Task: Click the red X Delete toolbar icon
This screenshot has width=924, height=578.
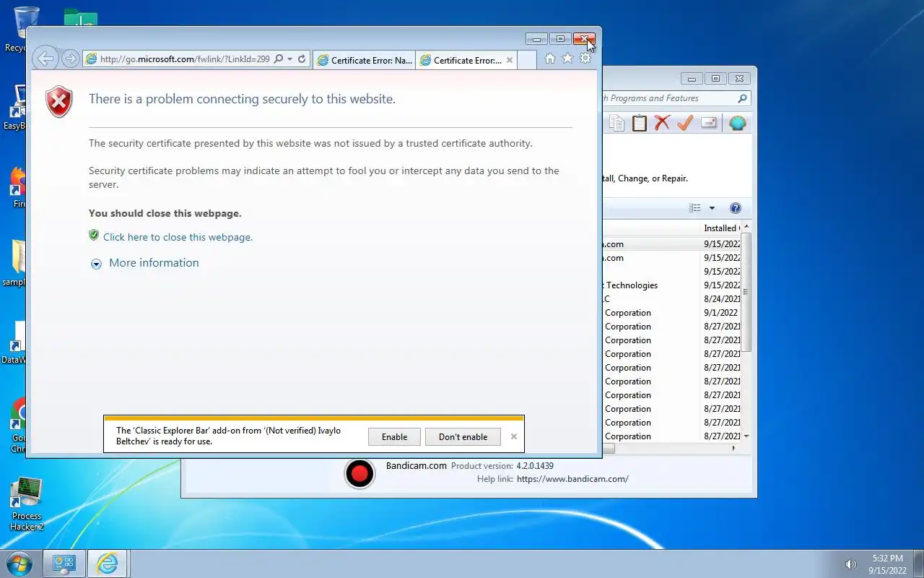Action: point(662,123)
